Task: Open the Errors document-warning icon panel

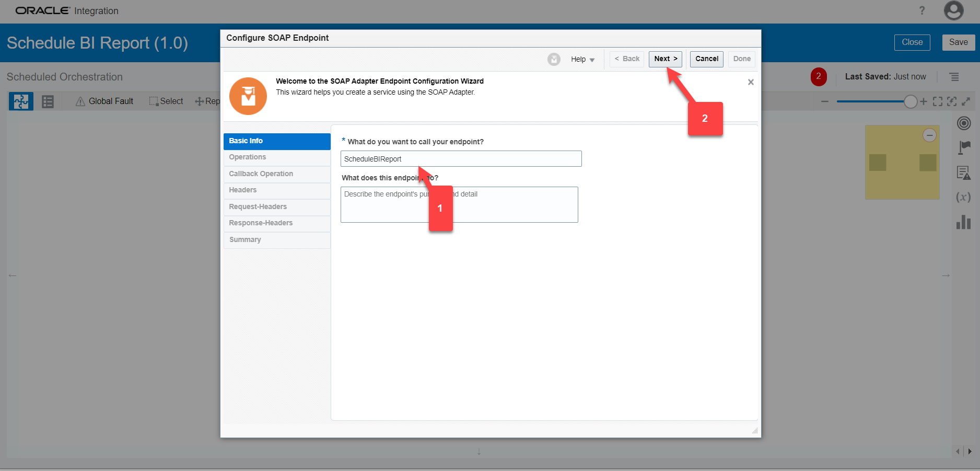Action: (x=964, y=173)
